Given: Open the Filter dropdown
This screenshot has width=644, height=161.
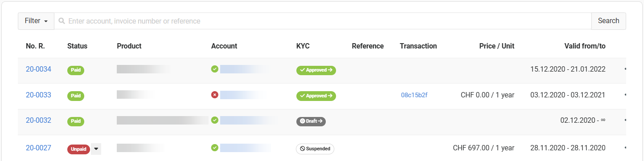Looking at the screenshot, I should (x=36, y=21).
